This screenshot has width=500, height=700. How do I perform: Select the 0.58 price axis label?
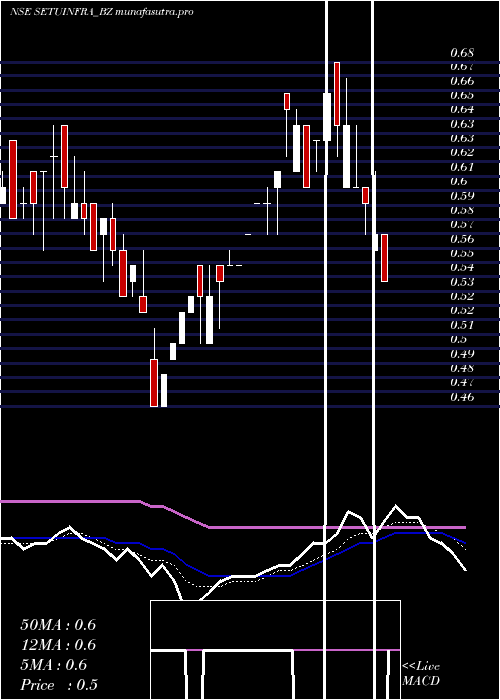(462, 210)
